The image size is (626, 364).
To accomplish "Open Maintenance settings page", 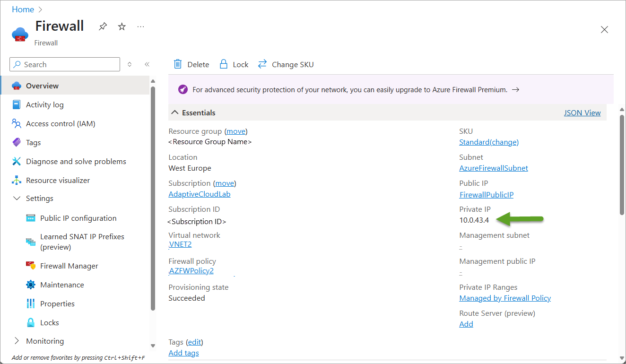I will coord(62,285).
